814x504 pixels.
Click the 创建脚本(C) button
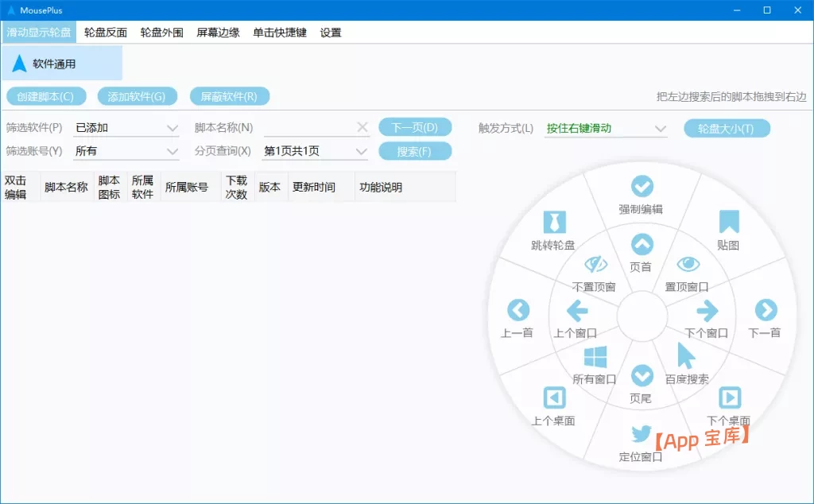(x=46, y=95)
